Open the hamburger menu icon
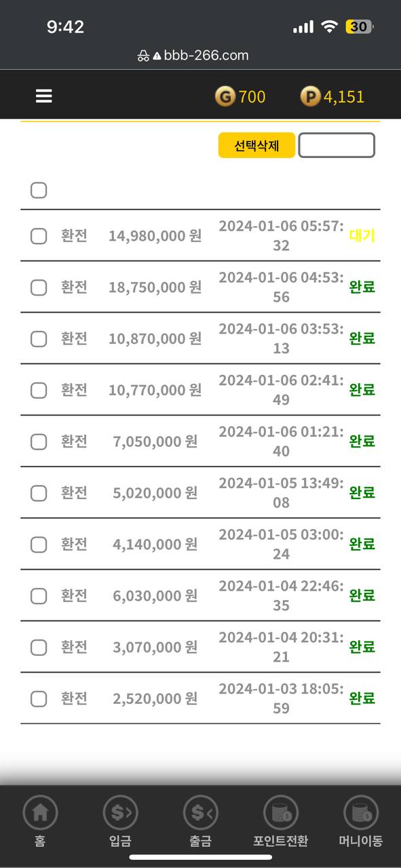401x868 pixels. pyautogui.click(x=44, y=96)
